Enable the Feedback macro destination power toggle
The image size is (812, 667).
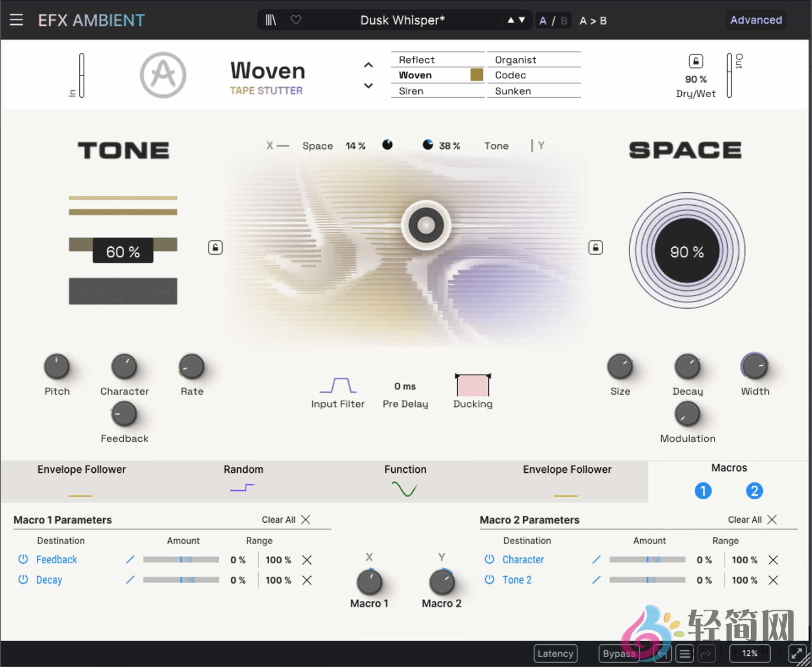[x=23, y=559]
